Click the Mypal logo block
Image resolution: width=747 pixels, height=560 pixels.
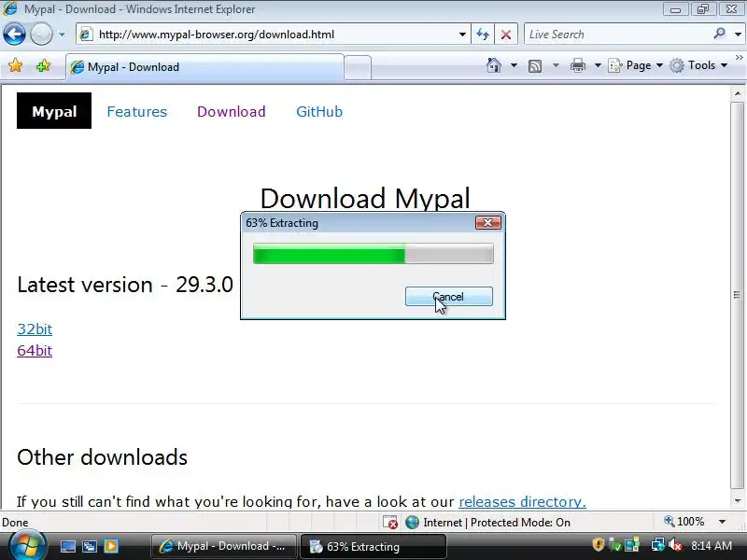[x=54, y=110]
